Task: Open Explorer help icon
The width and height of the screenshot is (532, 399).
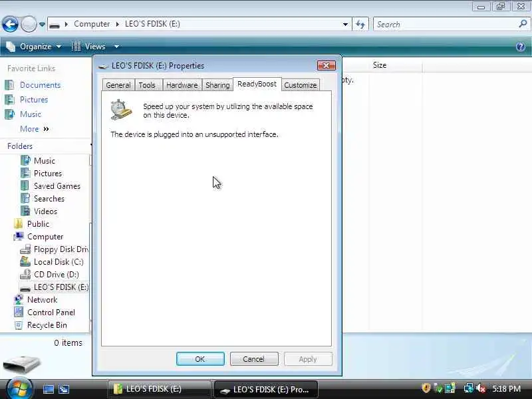Action: (x=521, y=47)
